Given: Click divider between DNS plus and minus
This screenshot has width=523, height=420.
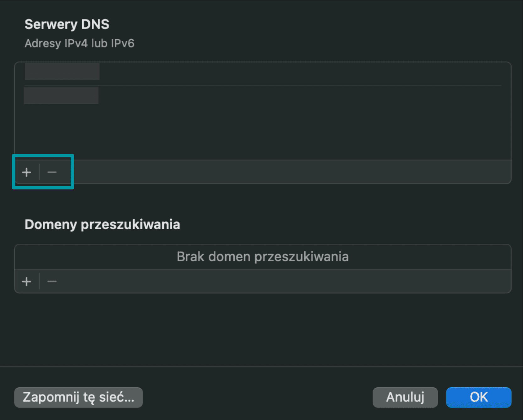Looking at the screenshot, I should point(39,172).
